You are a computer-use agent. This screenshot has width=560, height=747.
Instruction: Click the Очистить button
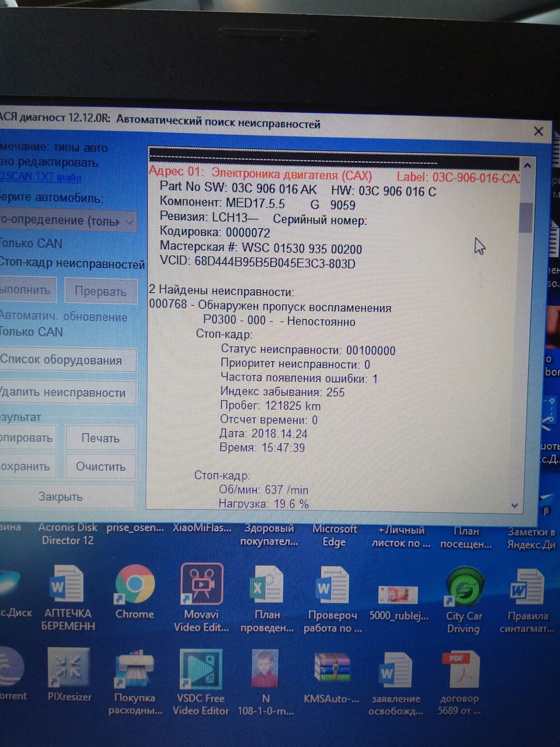point(100,467)
